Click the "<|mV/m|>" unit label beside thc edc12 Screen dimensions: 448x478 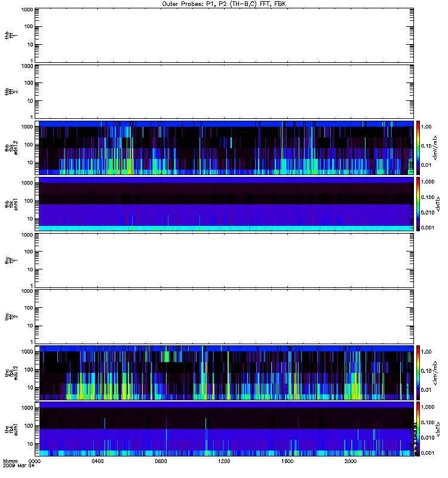click(435, 373)
